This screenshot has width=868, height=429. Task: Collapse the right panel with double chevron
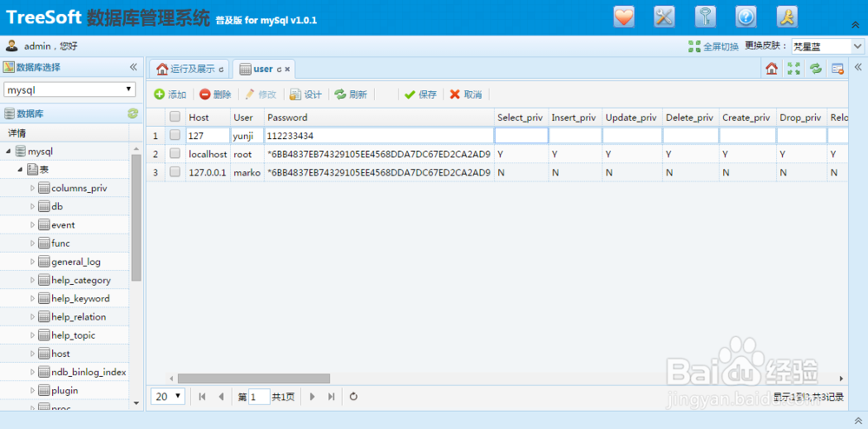coord(858,67)
